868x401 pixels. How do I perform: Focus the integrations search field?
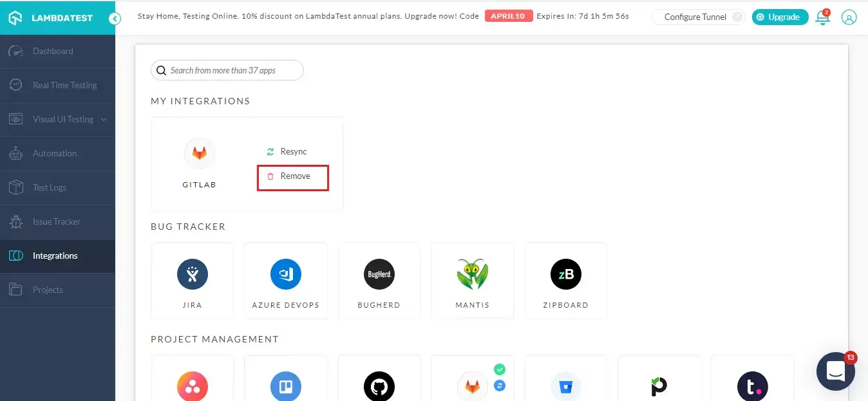232,71
